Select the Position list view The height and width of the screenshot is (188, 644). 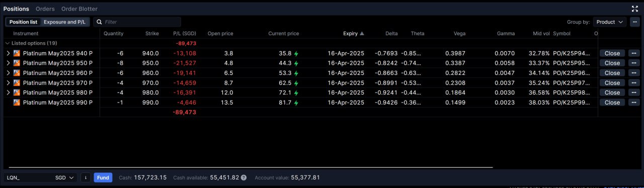[23, 22]
